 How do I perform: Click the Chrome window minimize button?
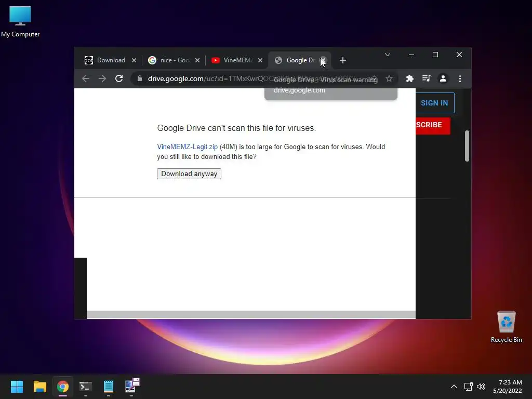click(x=411, y=55)
